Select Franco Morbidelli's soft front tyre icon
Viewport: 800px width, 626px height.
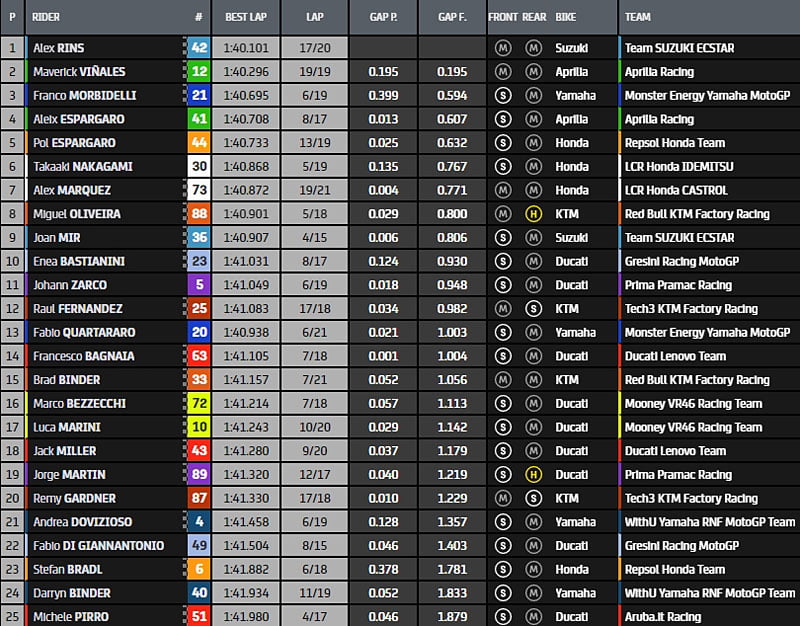coord(503,95)
